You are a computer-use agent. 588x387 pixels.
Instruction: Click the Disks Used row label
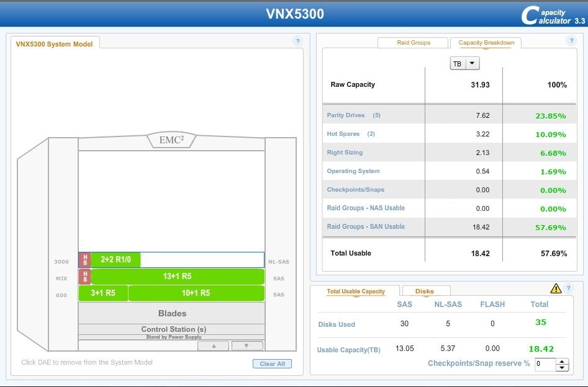tap(337, 324)
